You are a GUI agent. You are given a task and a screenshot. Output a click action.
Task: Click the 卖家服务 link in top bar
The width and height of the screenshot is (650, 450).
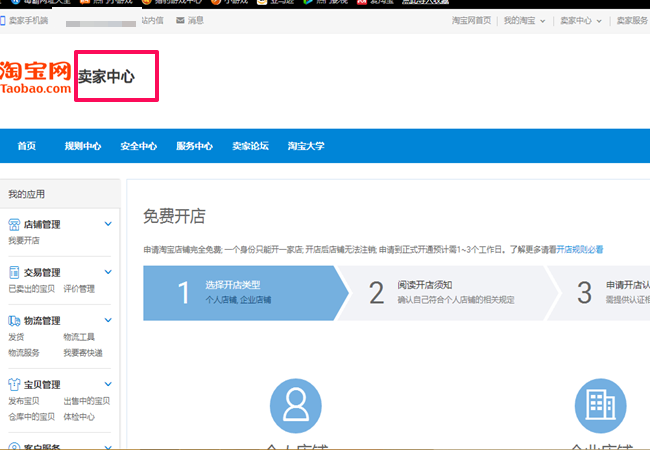(632, 20)
